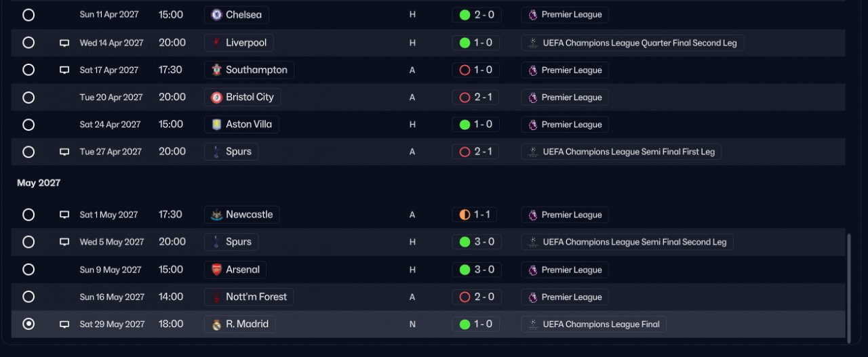Open the 3 - 0 result against Spurs
This screenshot has height=357, width=868.
pyautogui.click(x=476, y=242)
